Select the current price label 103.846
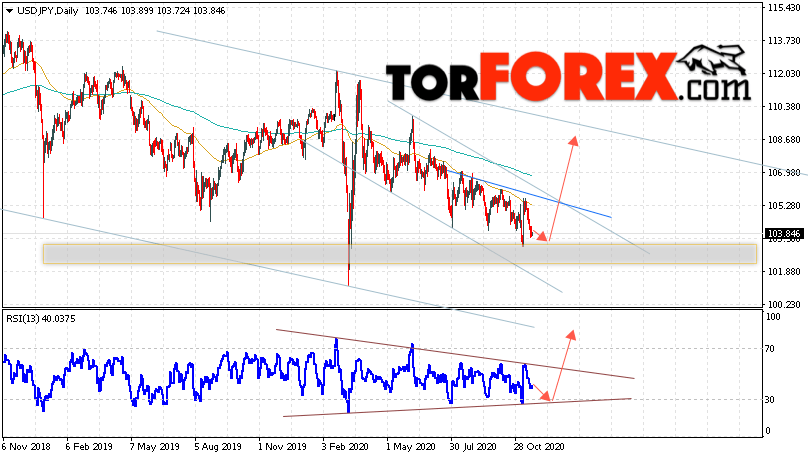 coord(784,234)
